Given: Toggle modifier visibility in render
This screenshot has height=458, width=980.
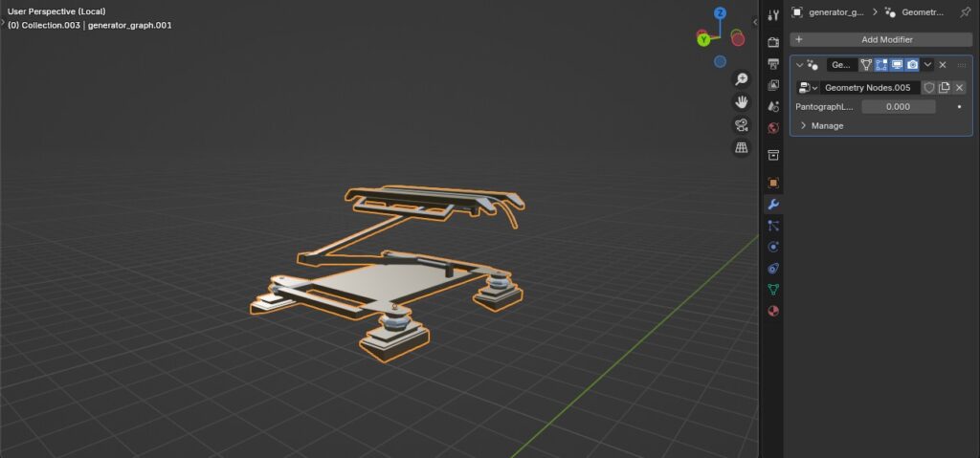Looking at the screenshot, I should 912,65.
